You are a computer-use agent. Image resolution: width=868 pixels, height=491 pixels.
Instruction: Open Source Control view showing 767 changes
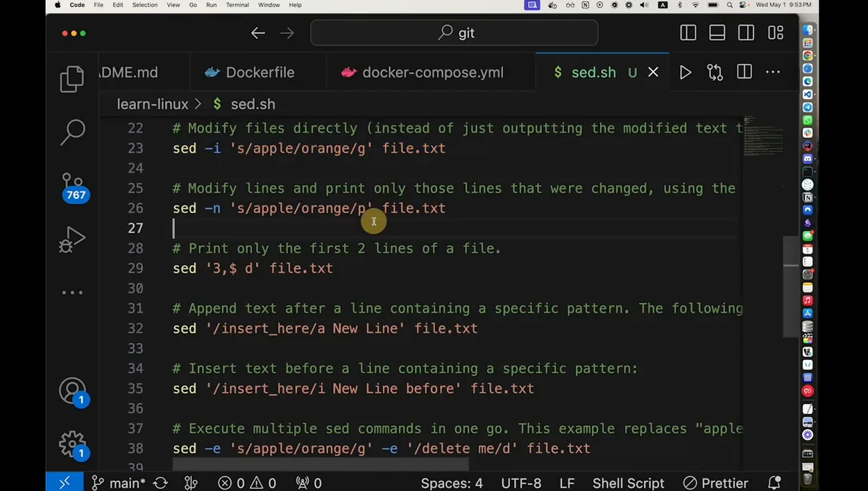click(73, 187)
